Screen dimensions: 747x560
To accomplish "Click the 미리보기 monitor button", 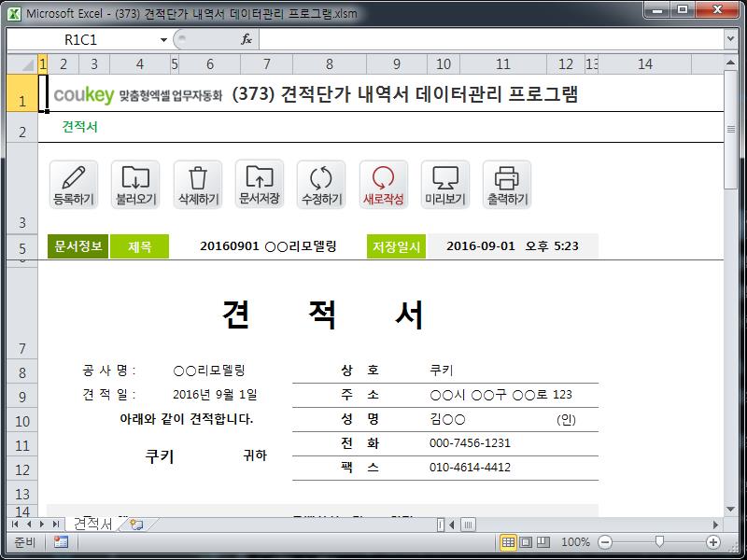I will 445,185.
